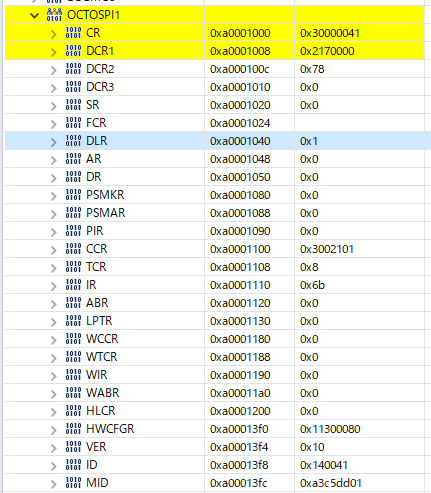Click the register icon beside CR
Screen dimensions: 431x493
point(73,33)
